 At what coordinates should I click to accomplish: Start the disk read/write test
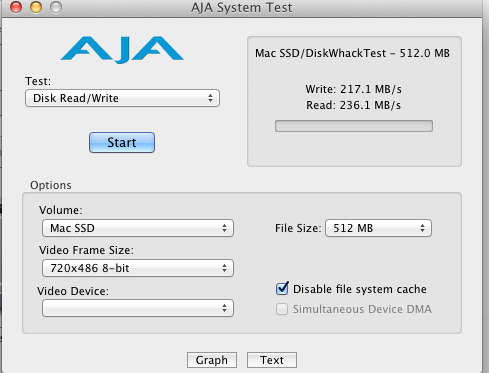pos(122,143)
